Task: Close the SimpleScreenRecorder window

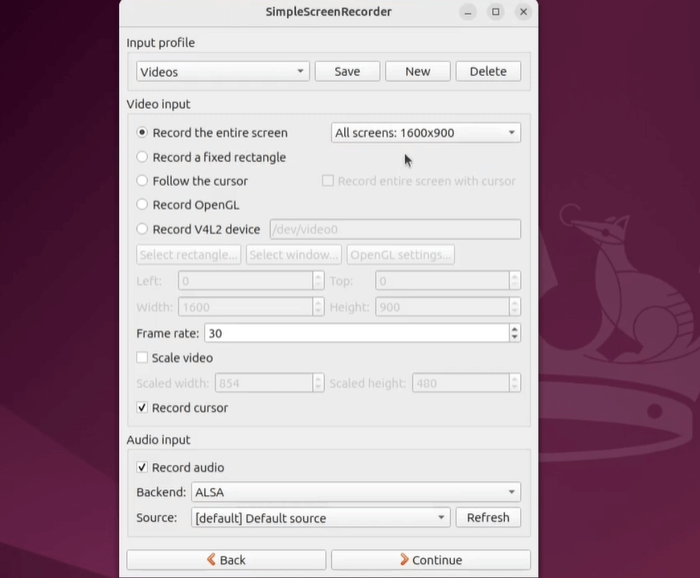Action: (524, 12)
